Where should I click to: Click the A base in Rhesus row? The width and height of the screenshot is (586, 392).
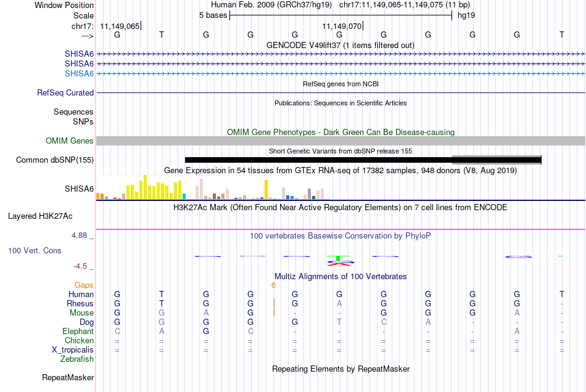[x=339, y=303]
